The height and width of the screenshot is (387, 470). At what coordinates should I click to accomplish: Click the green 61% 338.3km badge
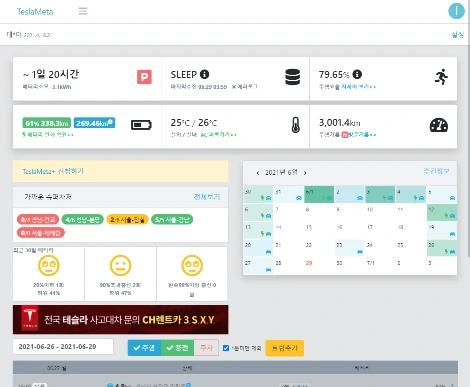point(47,123)
